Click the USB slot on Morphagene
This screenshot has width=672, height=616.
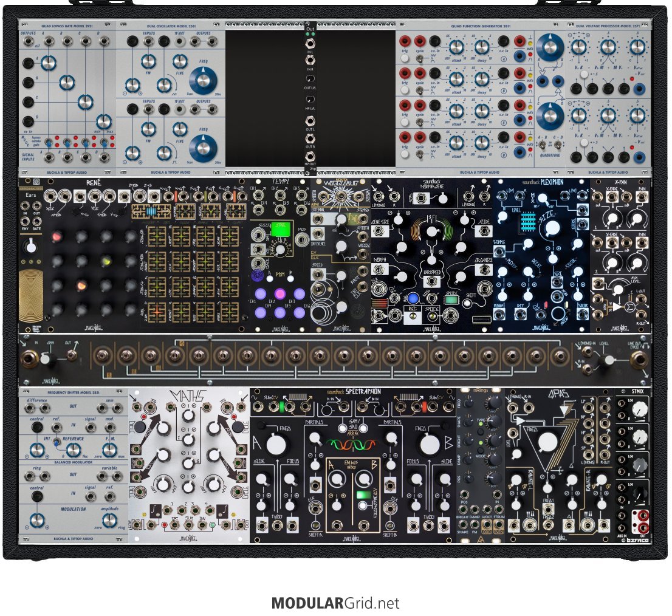tap(481, 319)
